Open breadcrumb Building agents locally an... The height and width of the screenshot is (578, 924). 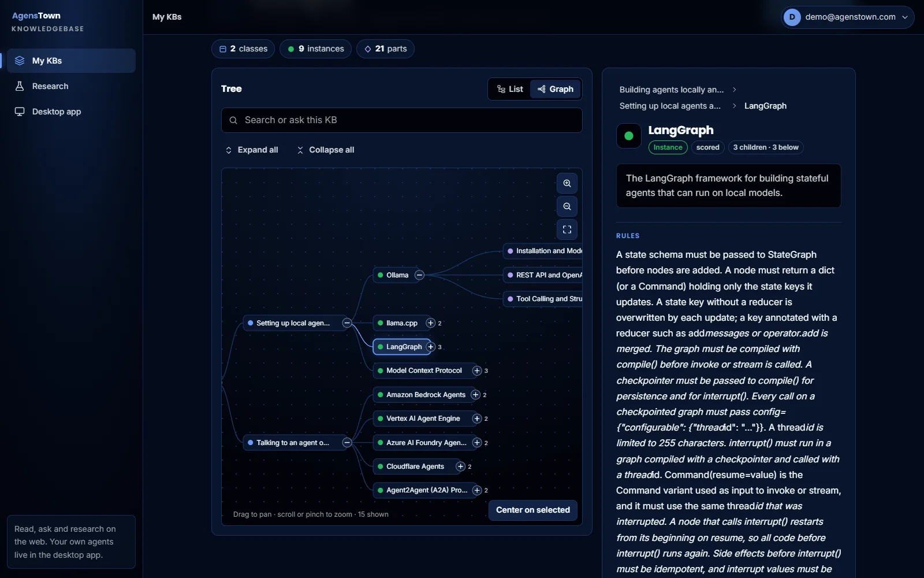coord(671,90)
